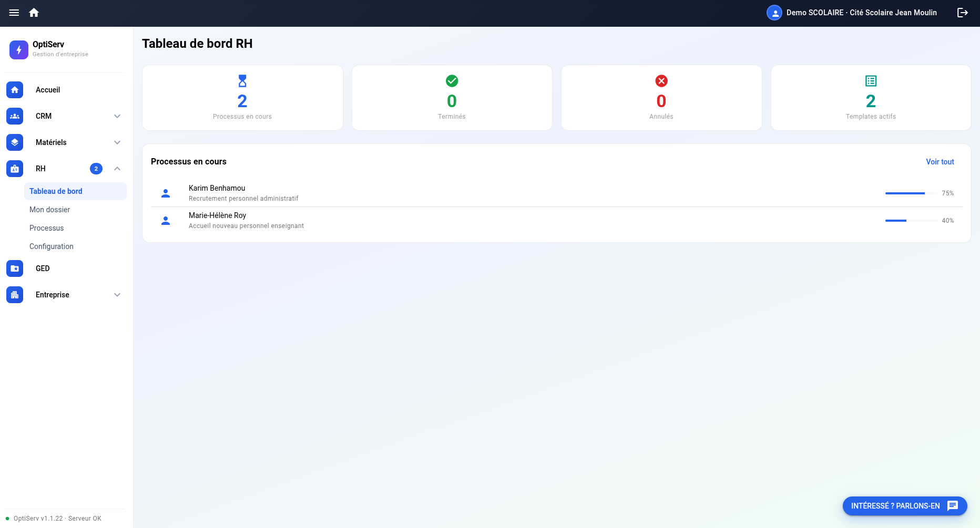This screenshot has width=980, height=528.
Task: Collapse the RH menu chevron
Action: [x=117, y=169]
